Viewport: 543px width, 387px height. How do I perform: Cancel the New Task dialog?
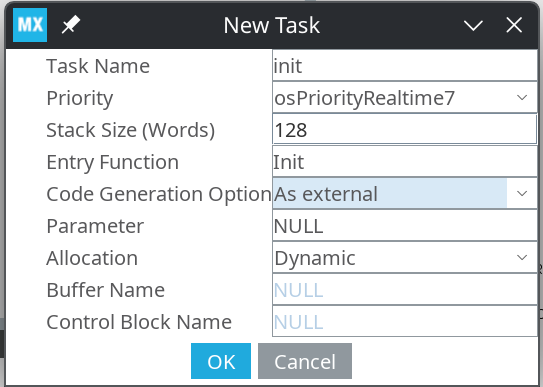[x=305, y=361]
